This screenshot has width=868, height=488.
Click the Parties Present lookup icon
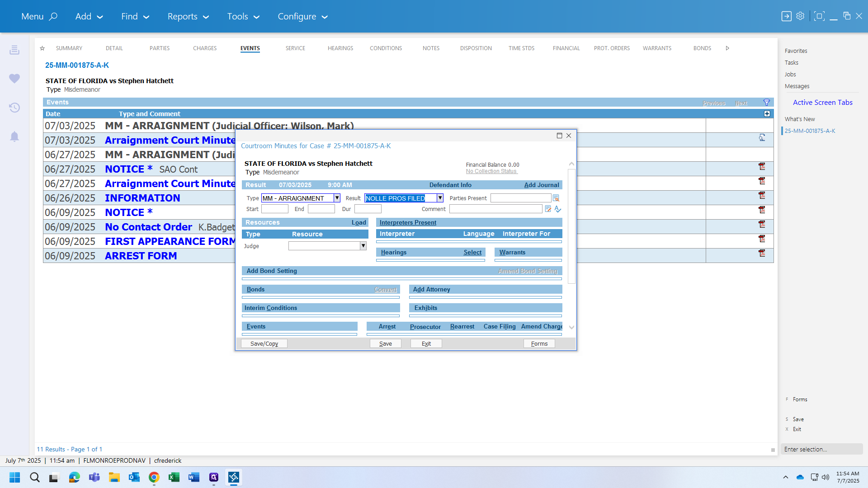click(x=556, y=198)
